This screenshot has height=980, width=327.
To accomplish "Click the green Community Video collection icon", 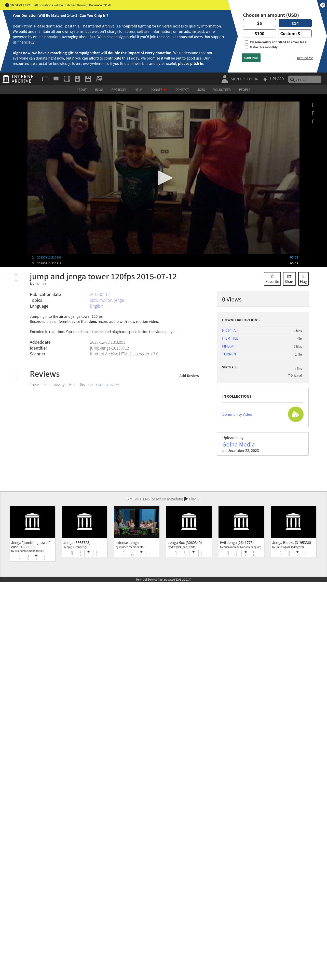I will [296, 414].
